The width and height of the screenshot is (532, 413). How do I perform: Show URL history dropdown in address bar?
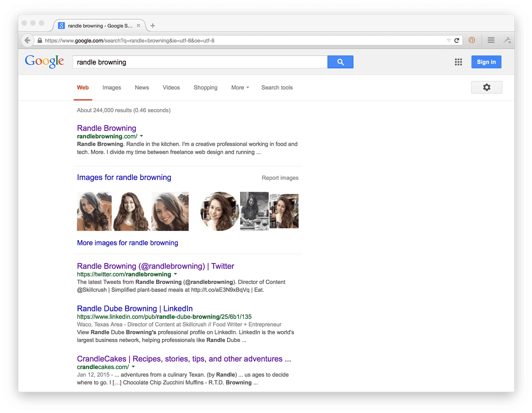tap(448, 40)
